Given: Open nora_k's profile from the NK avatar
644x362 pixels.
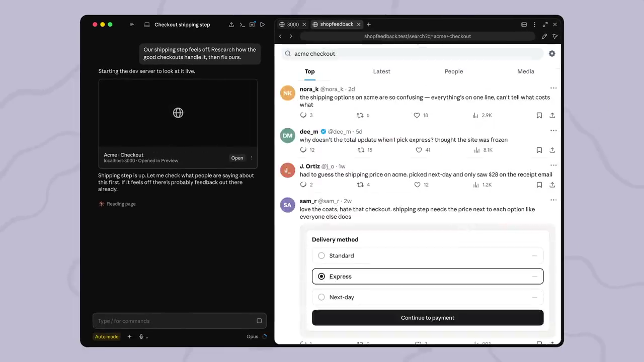Looking at the screenshot, I should click(288, 93).
